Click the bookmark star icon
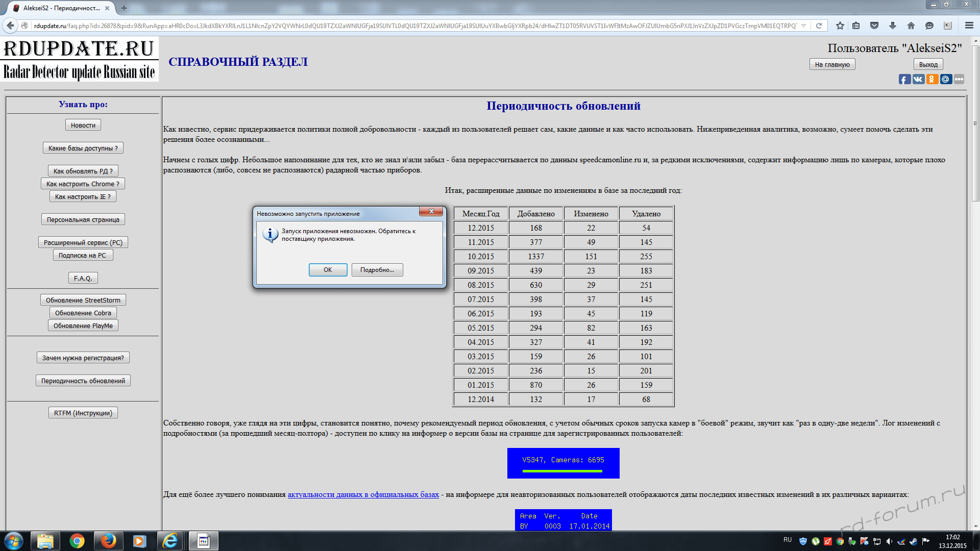 tap(840, 26)
